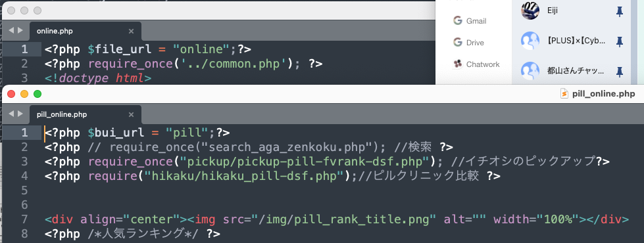Click left tab-scroll arrow in online.php window
The image size is (644, 243).
pyautogui.click(x=11, y=30)
